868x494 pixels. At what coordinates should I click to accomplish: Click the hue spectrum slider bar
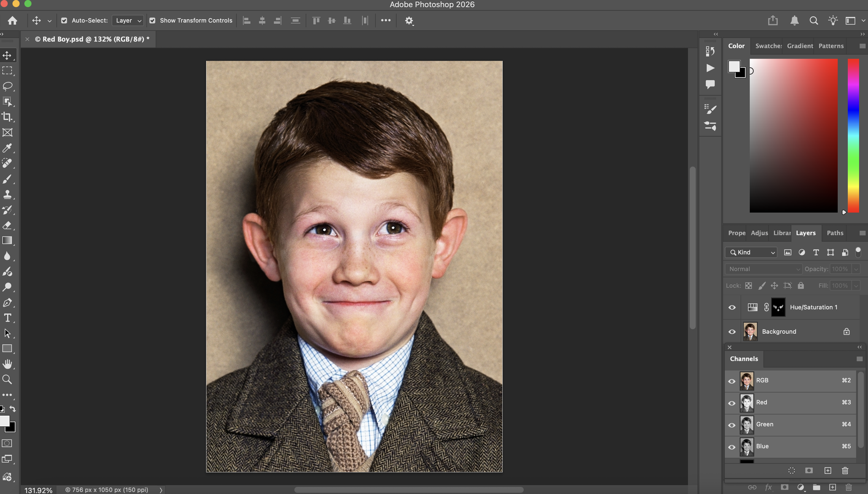tap(853, 136)
